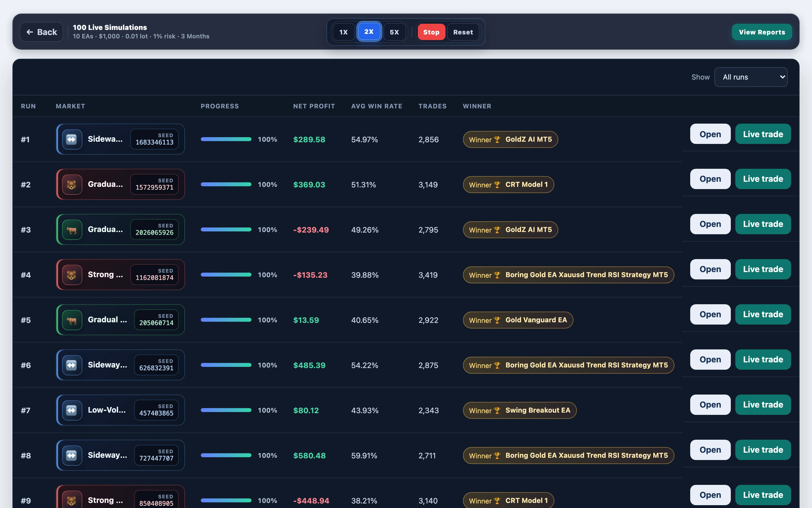Image resolution: width=812 pixels, height=508 pixels.
Task: Click the trophy icon in run #2 winner badge
Action: 497,185
